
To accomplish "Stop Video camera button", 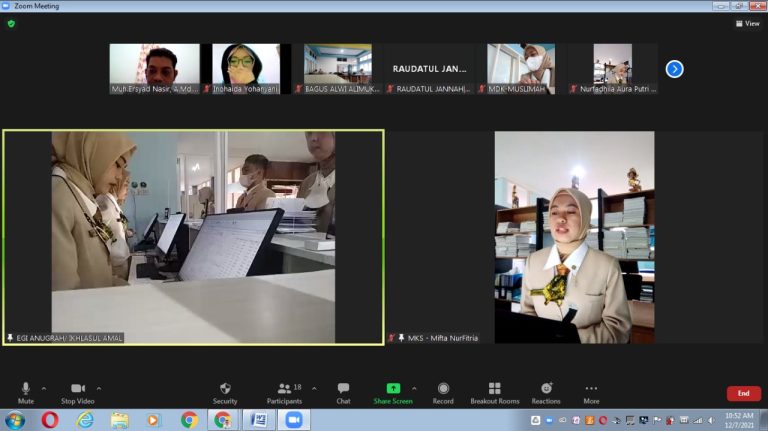I will [78, 393].
